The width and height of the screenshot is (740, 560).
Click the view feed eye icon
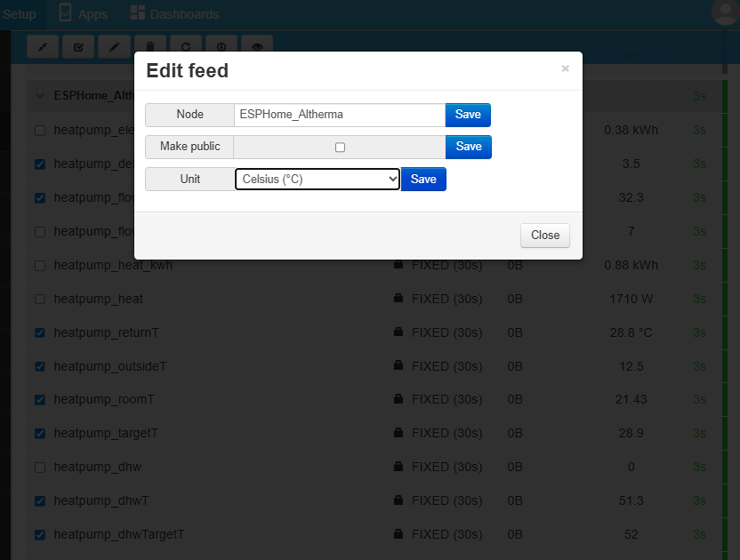point(256,46)
